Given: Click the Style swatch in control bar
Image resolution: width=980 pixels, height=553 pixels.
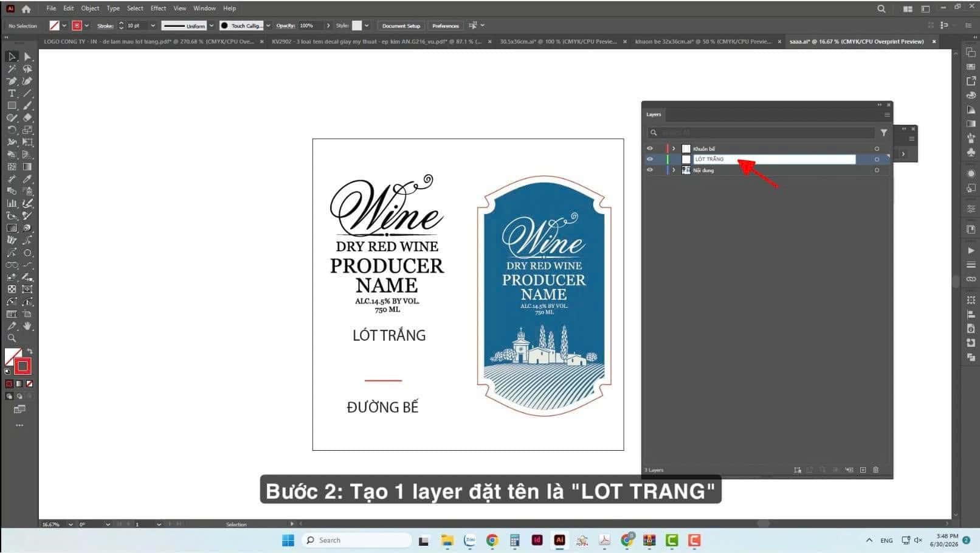Looking at the screenshot, I should pyautogui.click(x=357, y=26).
